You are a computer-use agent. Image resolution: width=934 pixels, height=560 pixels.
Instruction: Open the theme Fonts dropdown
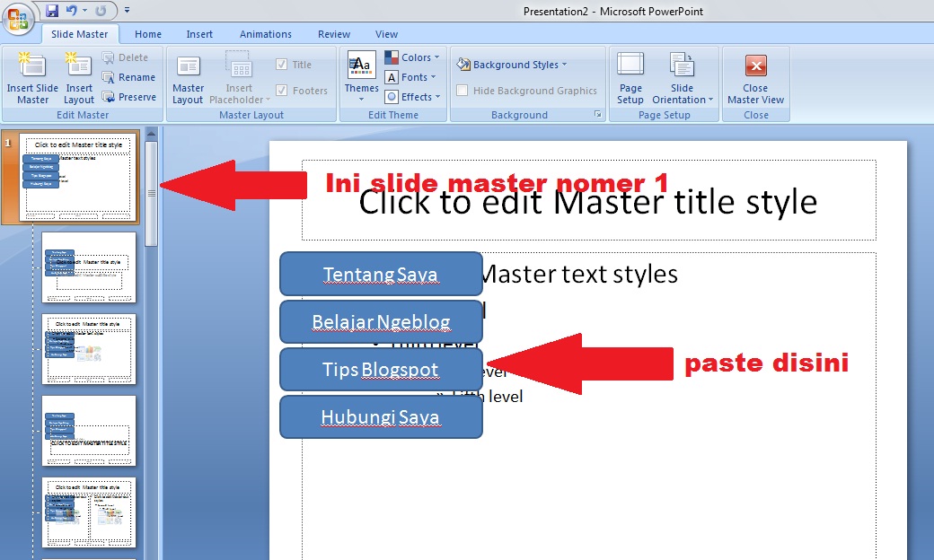coord(410,77)
